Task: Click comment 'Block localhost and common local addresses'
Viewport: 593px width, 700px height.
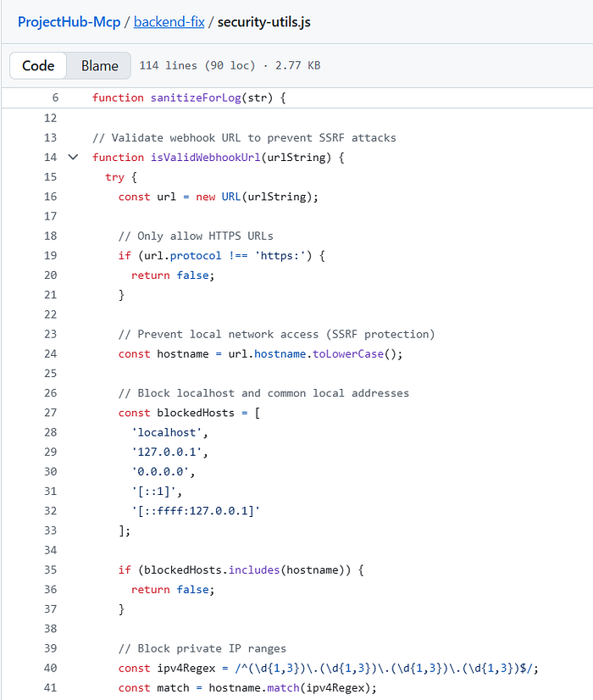Action: (x=263, y=393)
